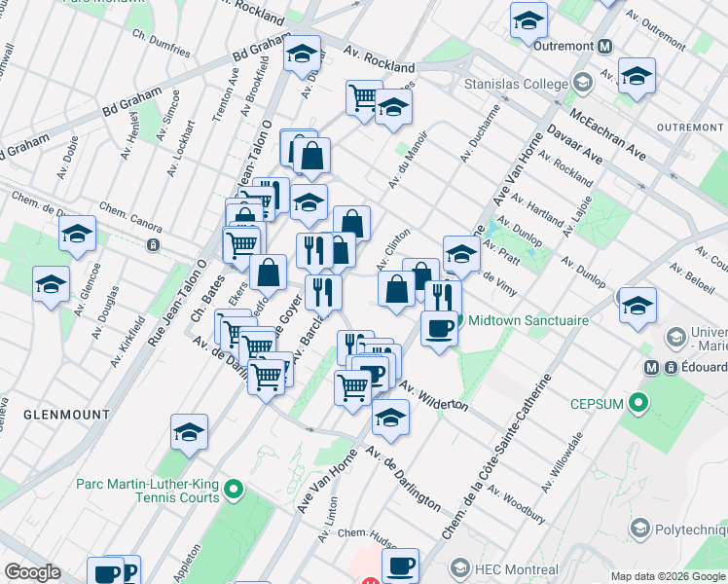728x584 pixels.
Task: Click the restaurant marker above Midtown Sanctuaire
Action: point(444,297)
